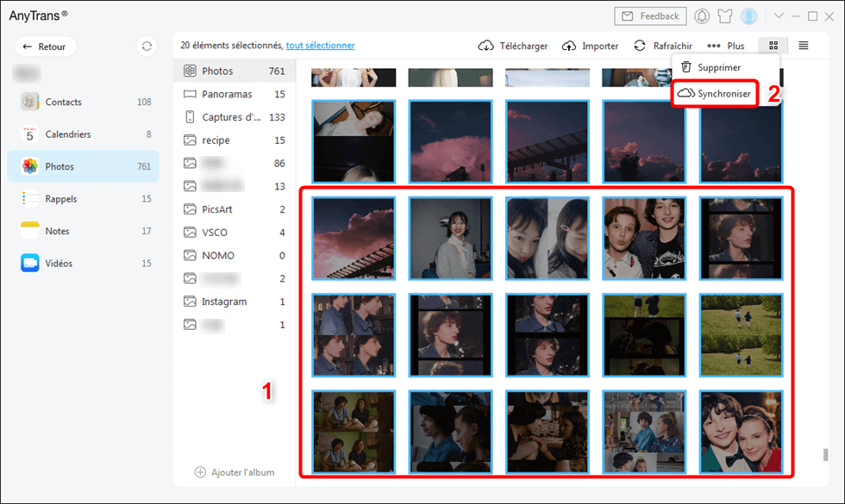The height and width of the screenshot is (504, 845).
Task: Select Photos category in the left sidebar
Action: pos(83,166)
